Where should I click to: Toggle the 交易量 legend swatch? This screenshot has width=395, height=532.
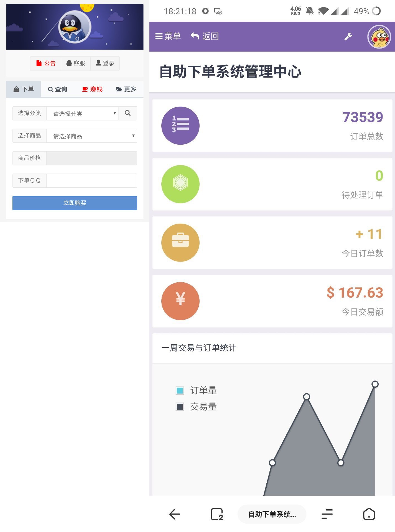pos(180,407)
